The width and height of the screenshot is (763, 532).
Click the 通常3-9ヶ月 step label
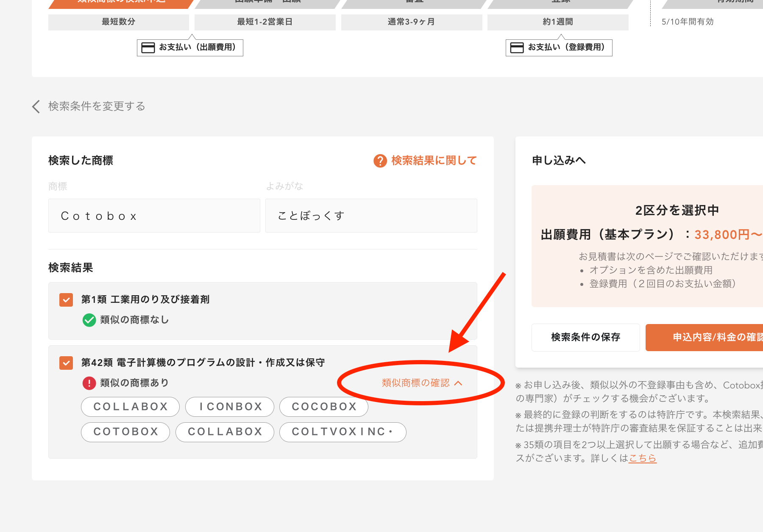[x=412, y=22]
